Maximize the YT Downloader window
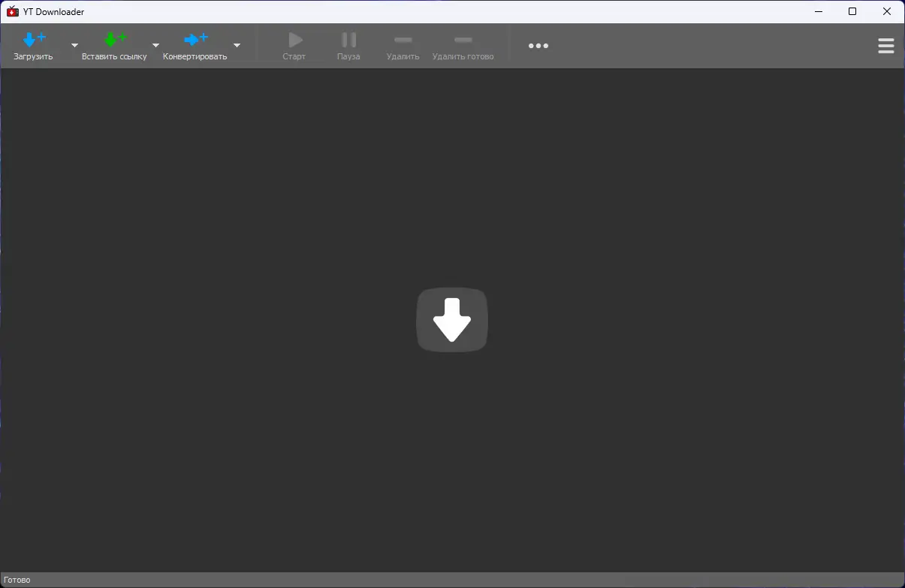This screenshot has width=905, height=588. click(852, 11)
